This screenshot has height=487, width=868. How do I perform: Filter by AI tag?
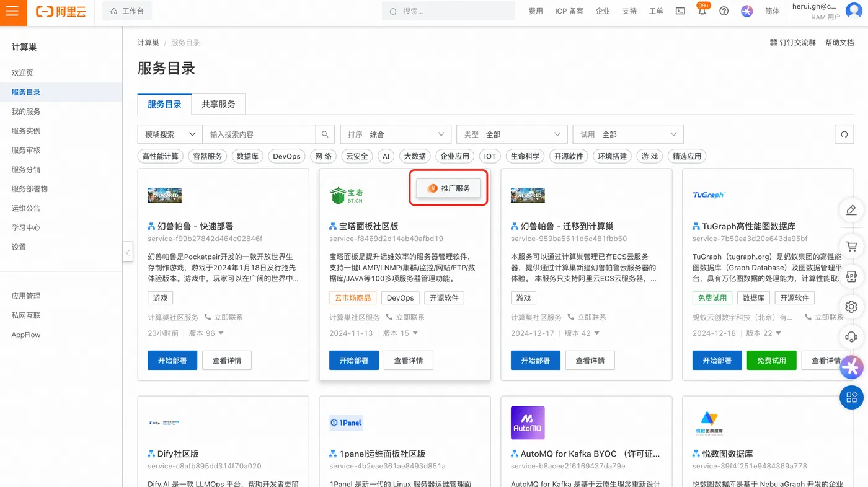(386, 156)
